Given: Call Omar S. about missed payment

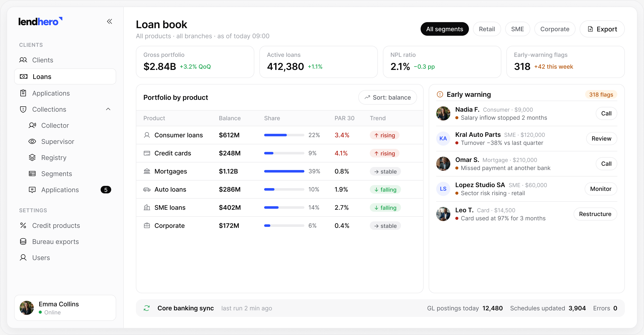Looking at the screenshot, I should 606,164.
